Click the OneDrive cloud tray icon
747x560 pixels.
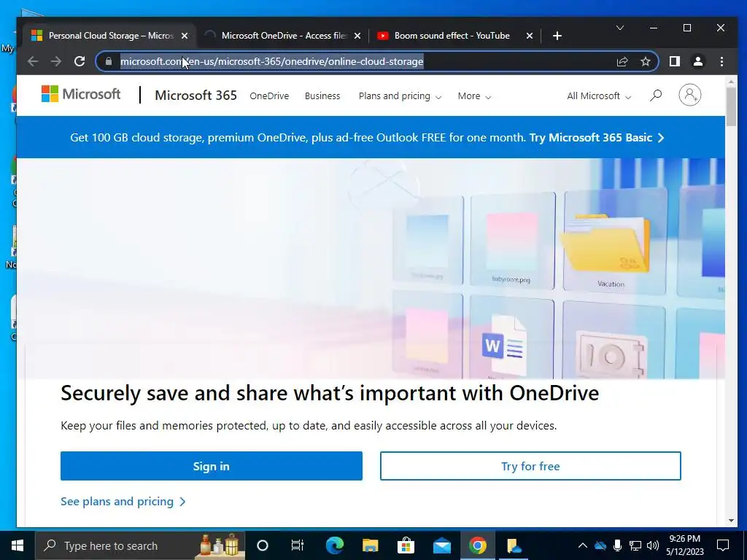(600, 545)
